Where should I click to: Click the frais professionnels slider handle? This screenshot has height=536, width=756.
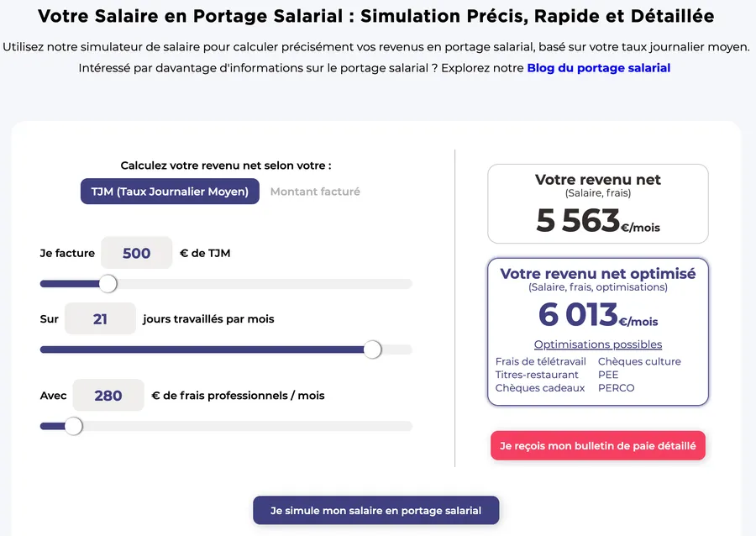74,426
